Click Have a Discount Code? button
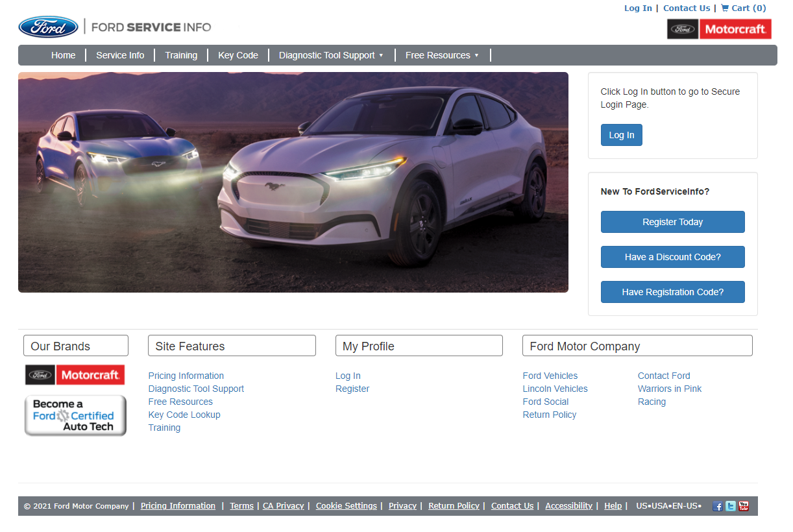The image size is (793, 532). coord(672,257)
